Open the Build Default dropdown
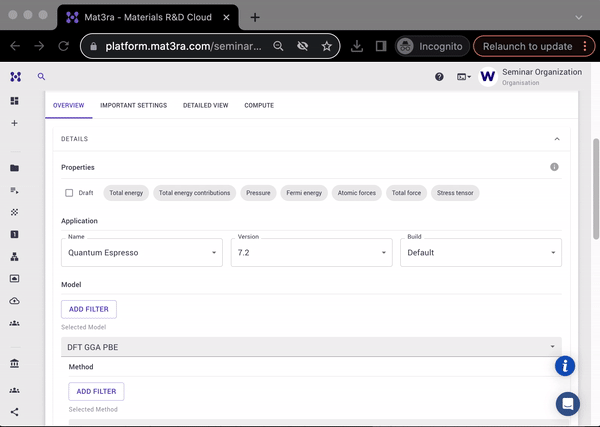Image resolution: width=600 pixels, height=427 pixels. point(481,253)
